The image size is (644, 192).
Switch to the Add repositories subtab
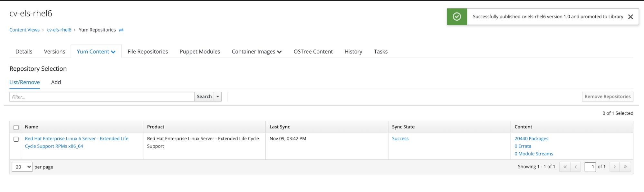[x=56, y=82]
